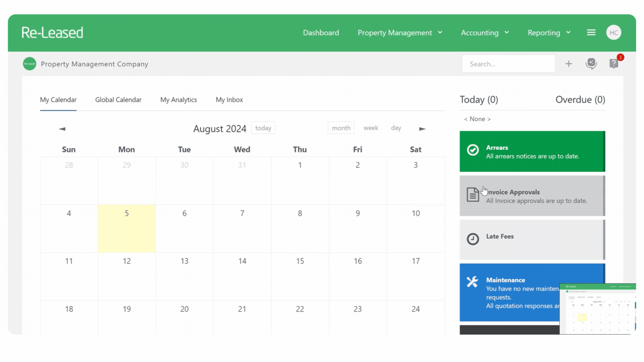Click the picture-in-picture thumbnail preview

point(598,309)
